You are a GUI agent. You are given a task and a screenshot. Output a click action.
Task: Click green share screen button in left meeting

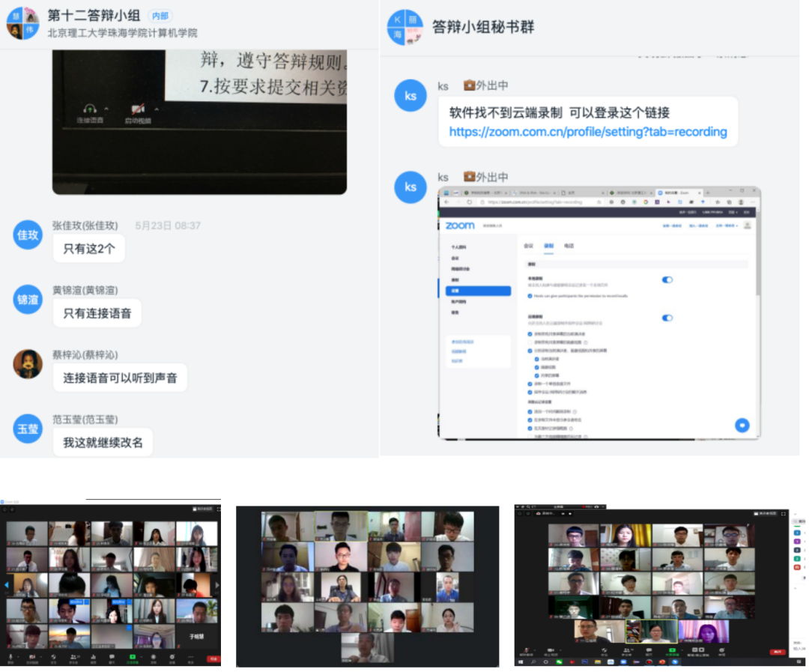point(132,658)
